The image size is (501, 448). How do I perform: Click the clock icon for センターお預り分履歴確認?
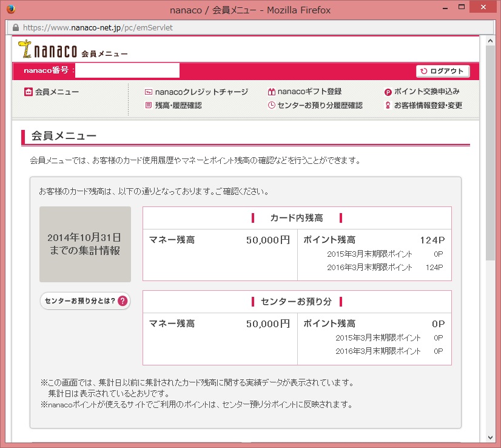pyautogui.click(x=272, y=105)
